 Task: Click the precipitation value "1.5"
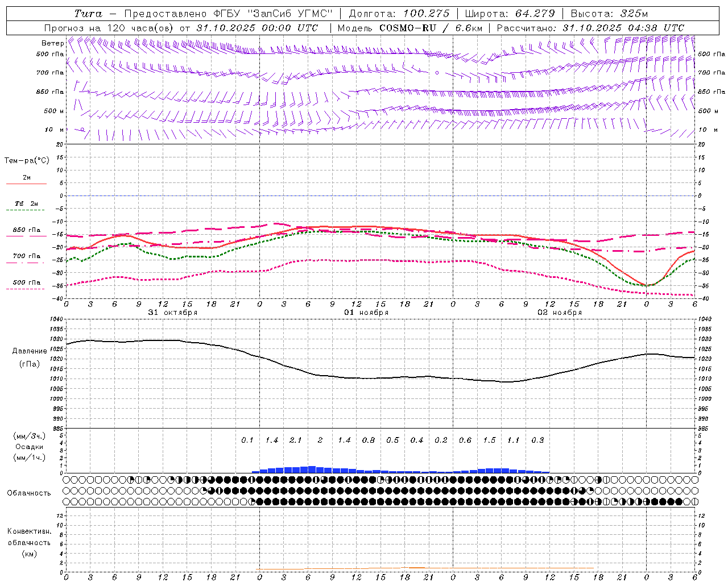coord(489,440)
